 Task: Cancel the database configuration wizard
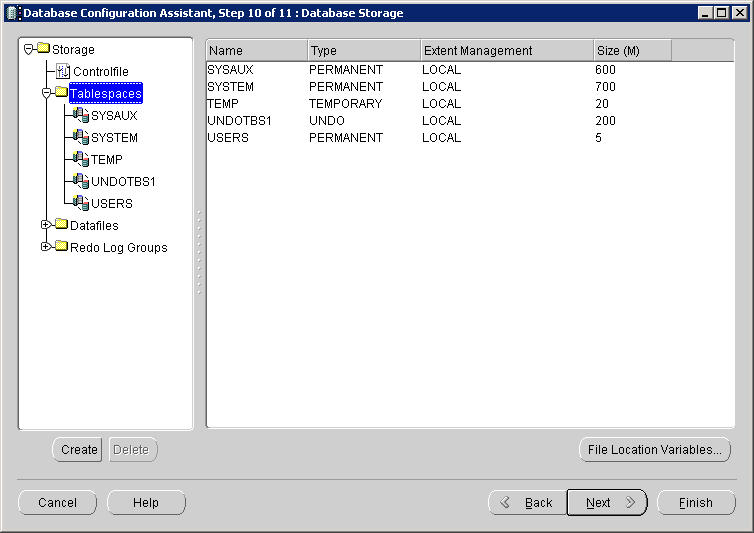pos(57,503)
